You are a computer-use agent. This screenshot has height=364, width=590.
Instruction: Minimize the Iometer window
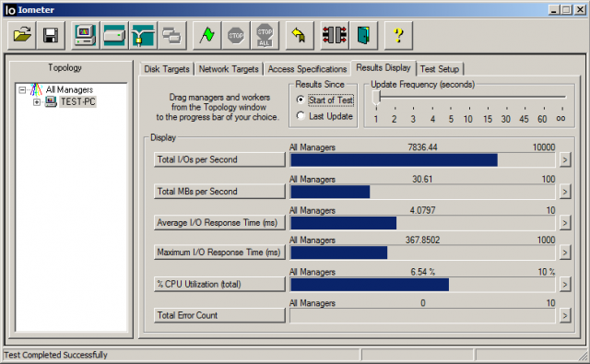coord(553,10)
